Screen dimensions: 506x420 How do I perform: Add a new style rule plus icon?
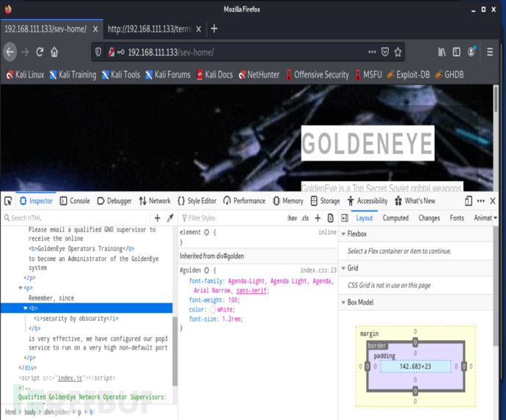[318, 218]
